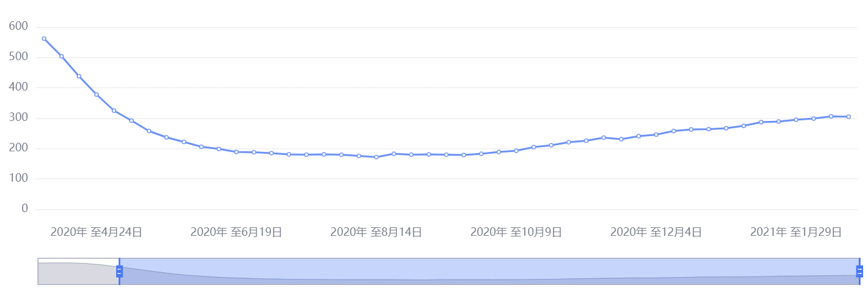Click the x-axis label 2020年 至10月9日
This screenshot has width=868, height=296.
(516, 232)
